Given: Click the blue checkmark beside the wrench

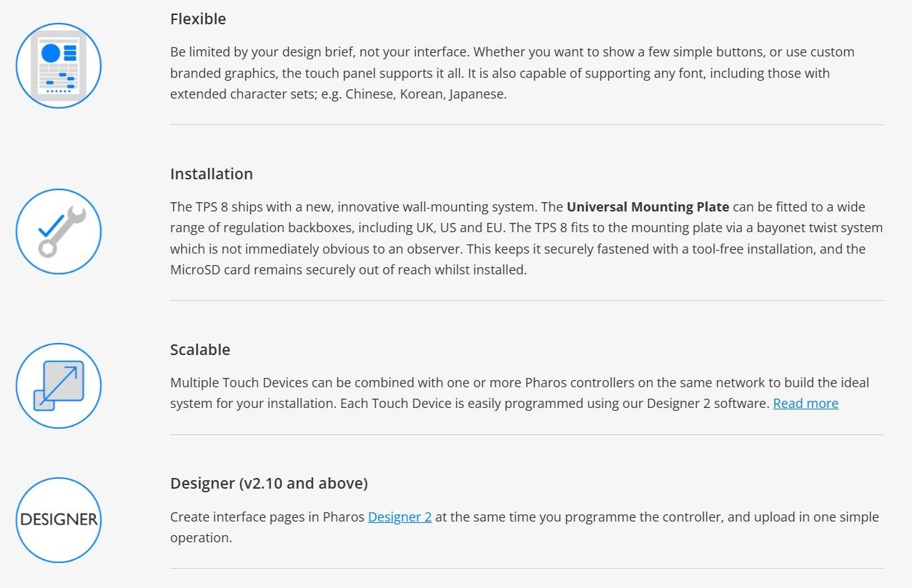Looking at the screenshot, I should coord(50,227).
